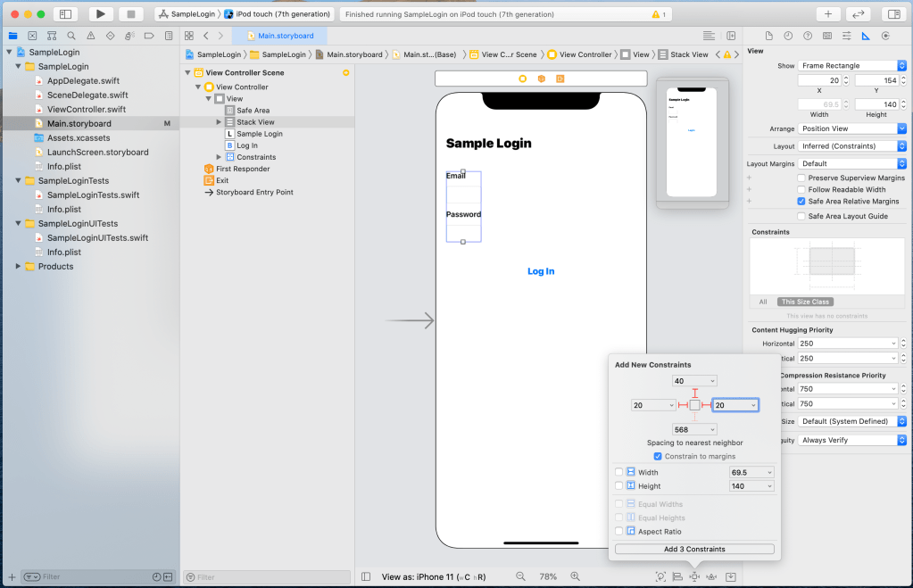Viewport: 913px width, 588px height.
Task: Select ViewController.swift in the navigator
Action: pos(87,110)
